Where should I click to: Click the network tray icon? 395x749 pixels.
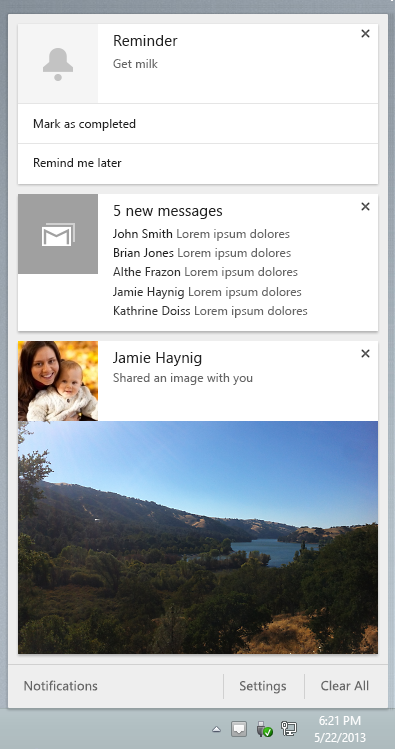pyautogui.click(x=289, y=728)
